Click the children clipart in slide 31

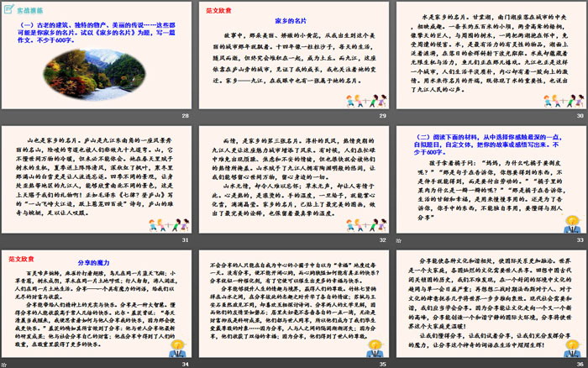point(169,224)
